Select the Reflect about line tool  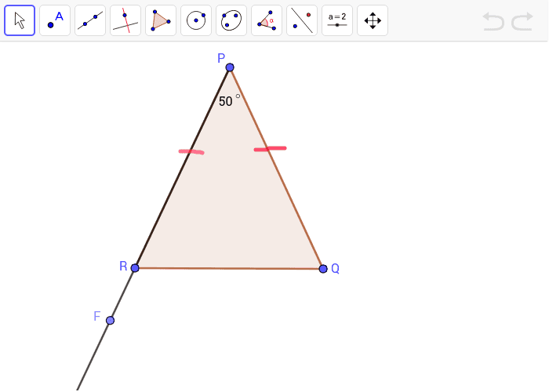click(x=302, y=20)
